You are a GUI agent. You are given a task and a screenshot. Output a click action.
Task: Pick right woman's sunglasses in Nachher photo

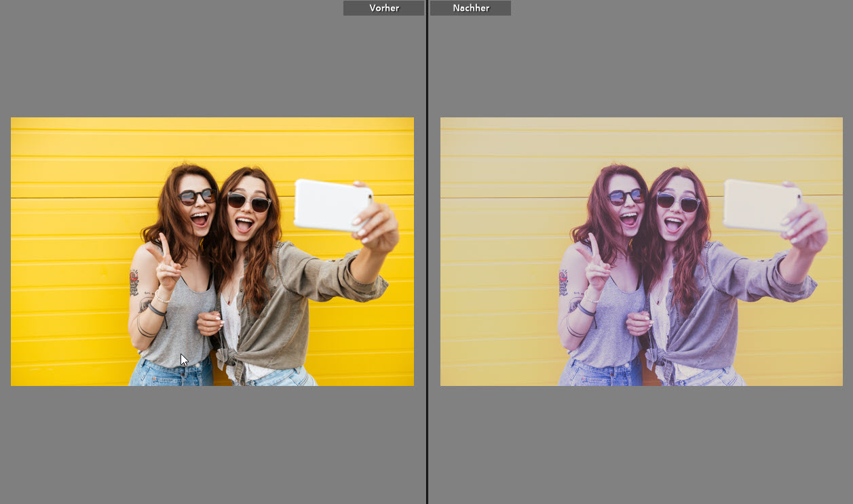(678, 201)
